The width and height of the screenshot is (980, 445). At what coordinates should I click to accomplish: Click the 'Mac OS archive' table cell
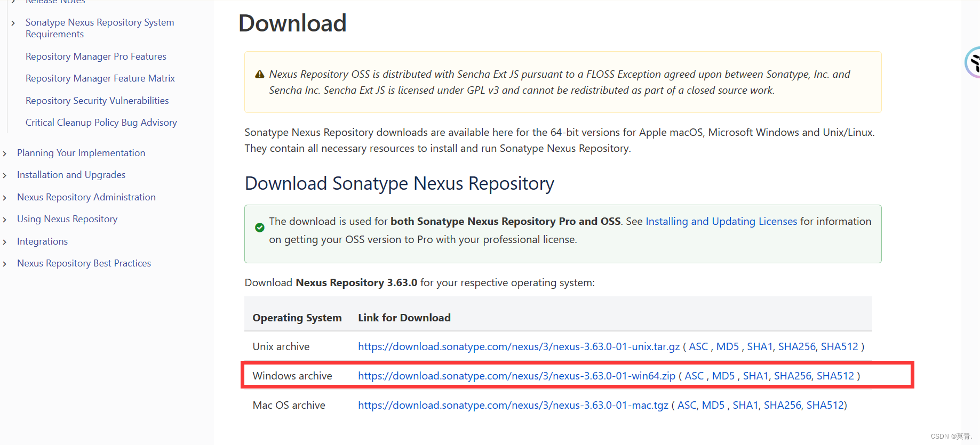(x=289, y=405)
